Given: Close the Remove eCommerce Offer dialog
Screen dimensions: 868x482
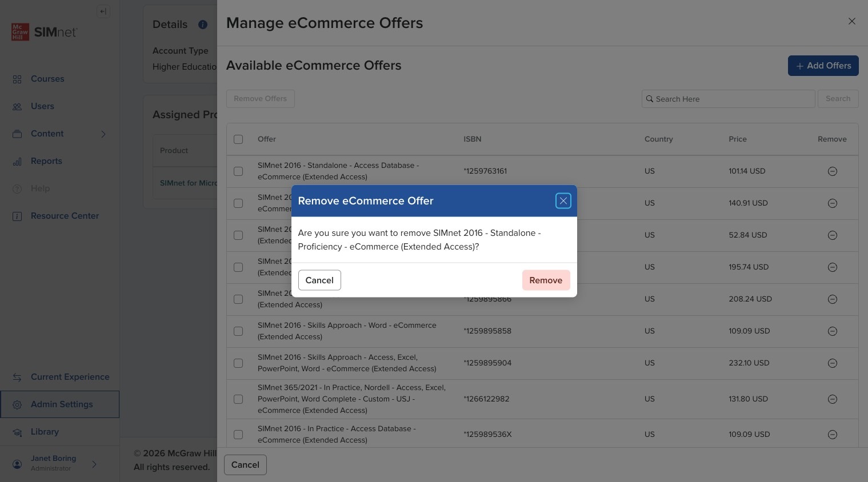Looking at the screenshot, I should pyautogui.click(x=563, y=201).
